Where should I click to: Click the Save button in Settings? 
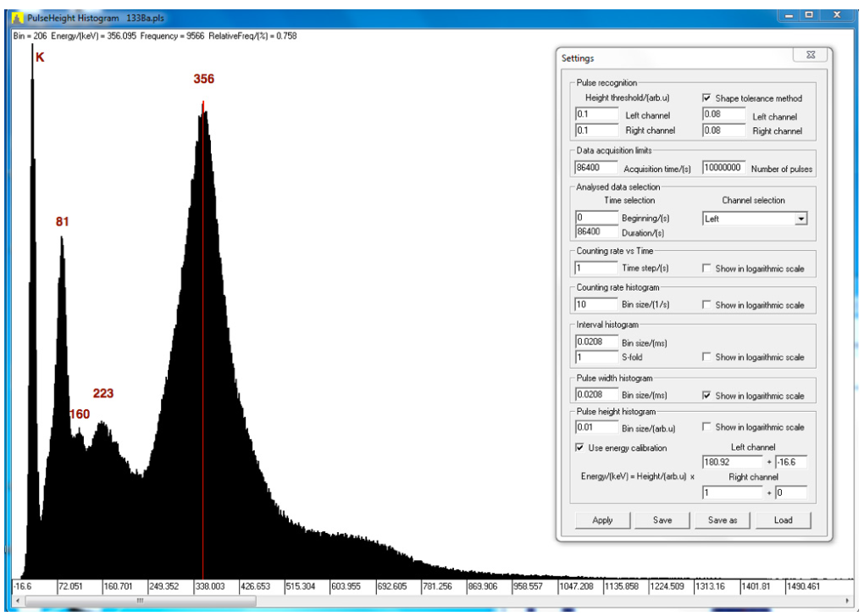662,520
